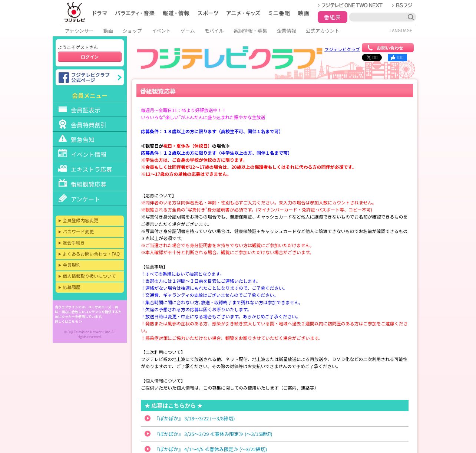The height and width of the screenshot is (453, 476).
Task: Click play icon beside ぽかぽか 3/25〜3/29
Action: coord(148,434)
